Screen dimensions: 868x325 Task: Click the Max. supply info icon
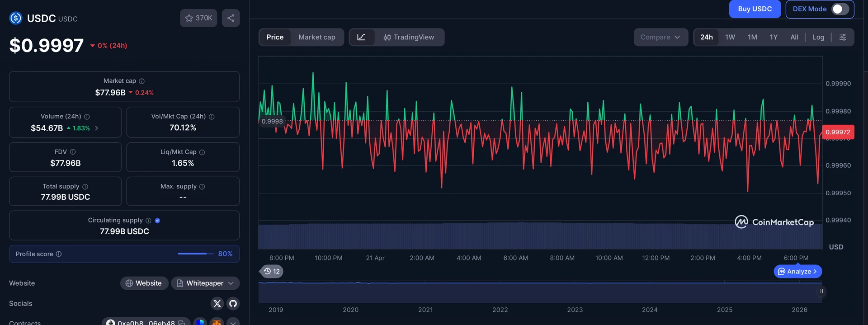[202, 187]
